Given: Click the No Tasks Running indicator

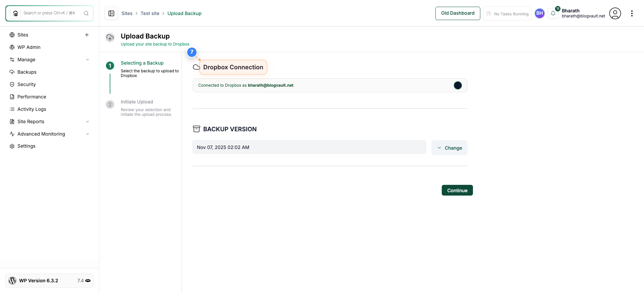Looking at the screenshot, I should click(507, 13).
